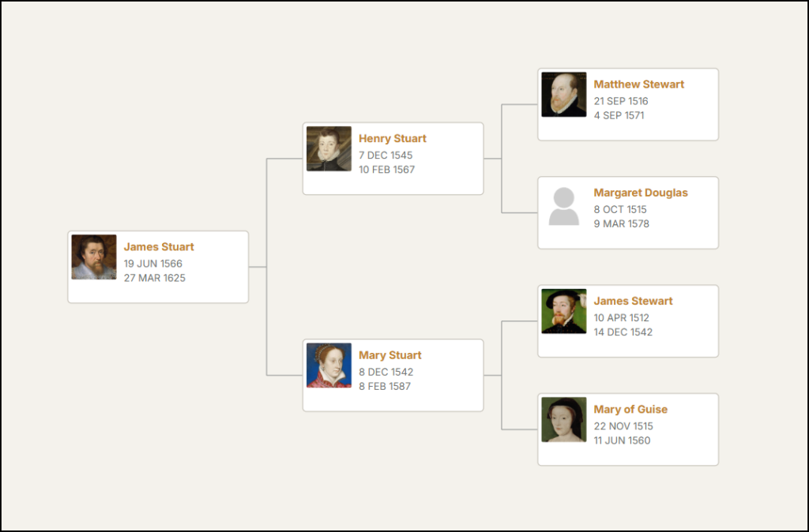This screenshot has height=532, width=809.
Task: Select birth date 19 JUN 1566
Action: (153, 264)
